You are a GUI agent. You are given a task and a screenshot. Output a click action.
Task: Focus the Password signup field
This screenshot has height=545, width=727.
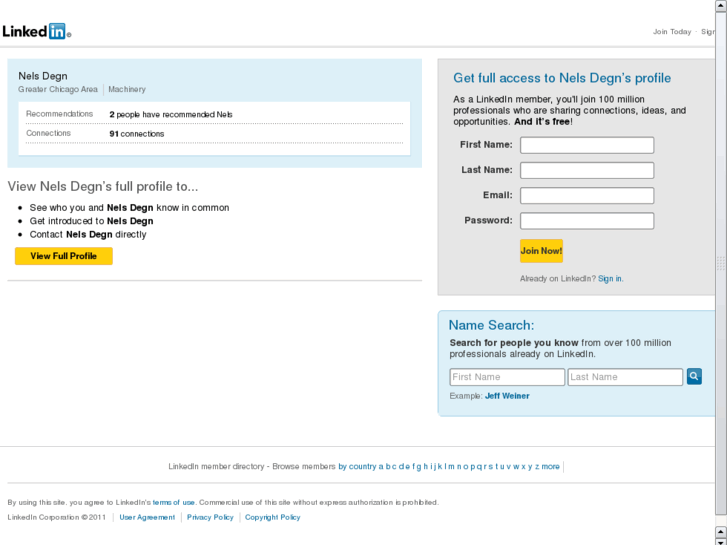pos(587,221)
